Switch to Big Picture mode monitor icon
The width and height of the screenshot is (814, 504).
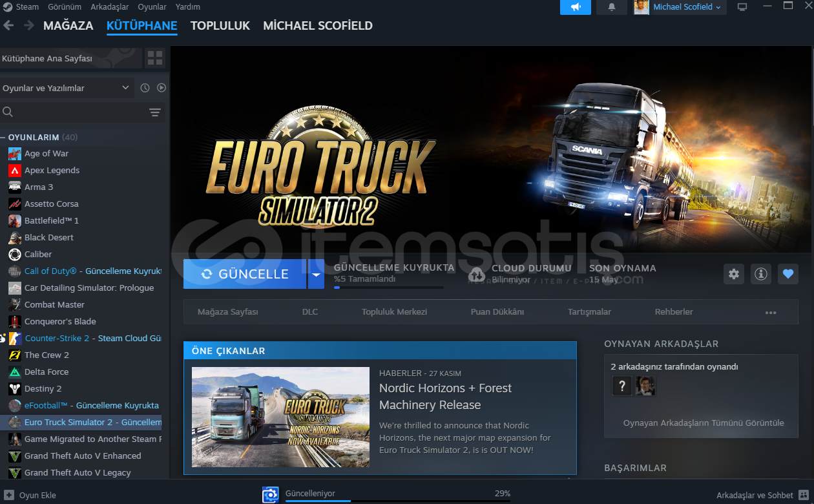pyautogui.click(x=742, y=7)
